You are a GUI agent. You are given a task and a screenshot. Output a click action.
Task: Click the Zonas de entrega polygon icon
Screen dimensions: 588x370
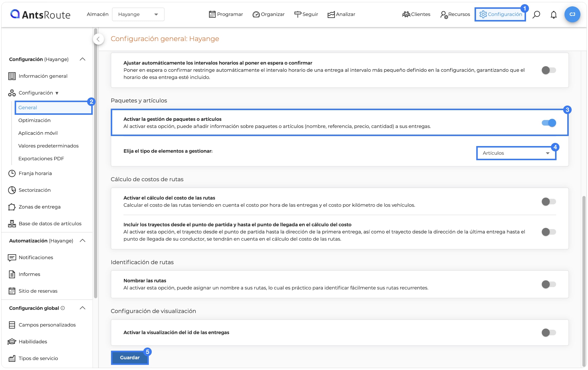coord(12,207)
